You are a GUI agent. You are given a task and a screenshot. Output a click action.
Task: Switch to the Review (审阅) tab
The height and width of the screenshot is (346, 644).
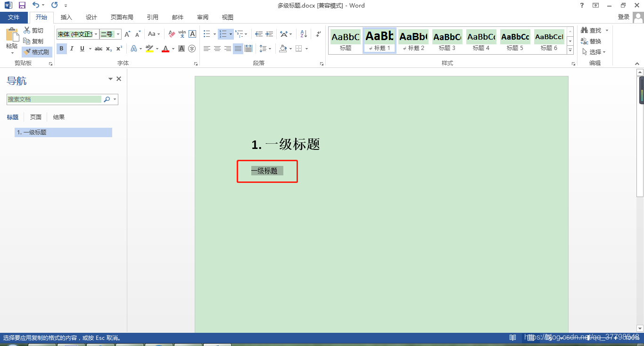click(203, 17)
